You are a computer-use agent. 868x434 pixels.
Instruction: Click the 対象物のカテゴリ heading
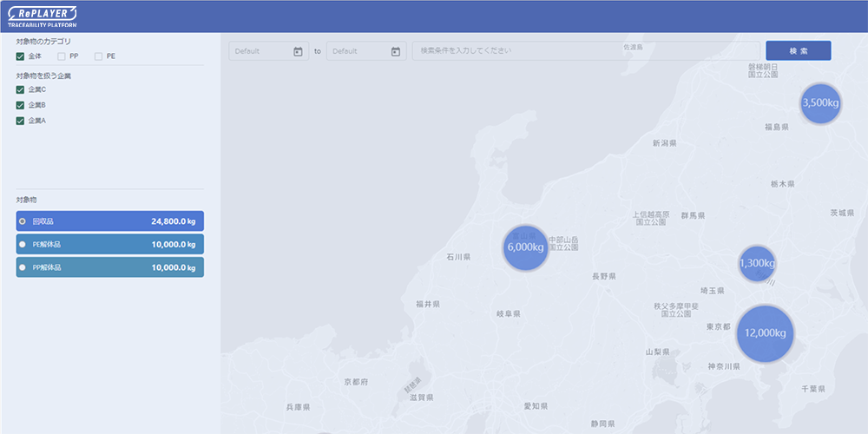click(x=43, y=42)
